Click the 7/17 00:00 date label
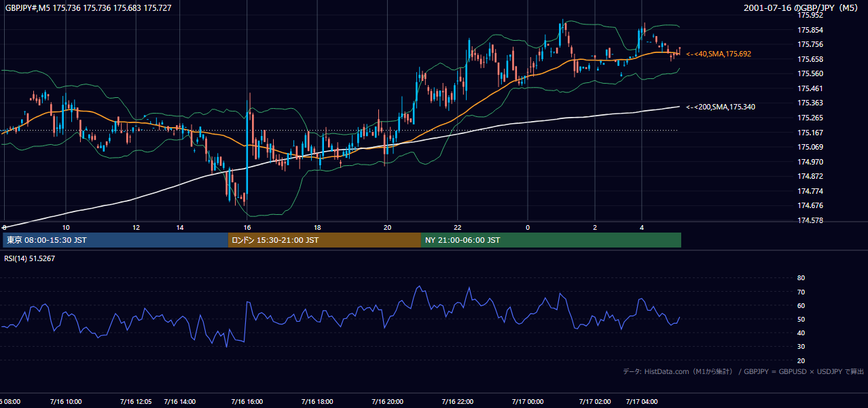This screenshot has width=868, height=408. (527, 402)
